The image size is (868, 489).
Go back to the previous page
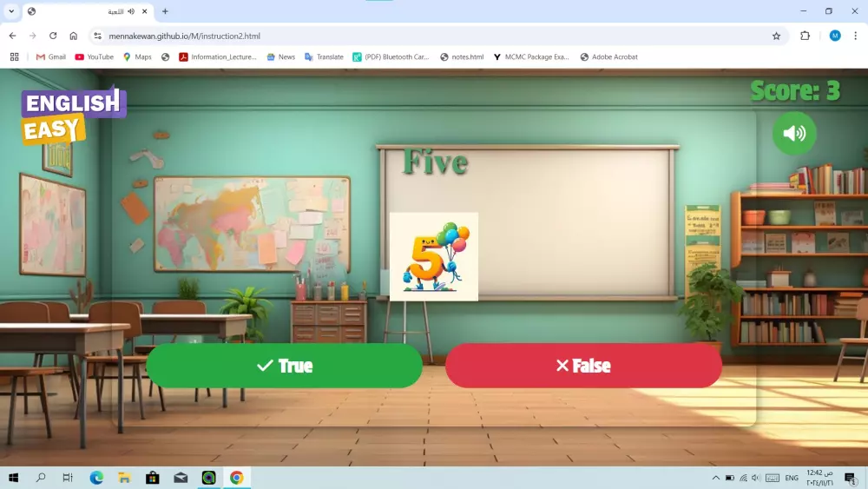pos(12,36)
